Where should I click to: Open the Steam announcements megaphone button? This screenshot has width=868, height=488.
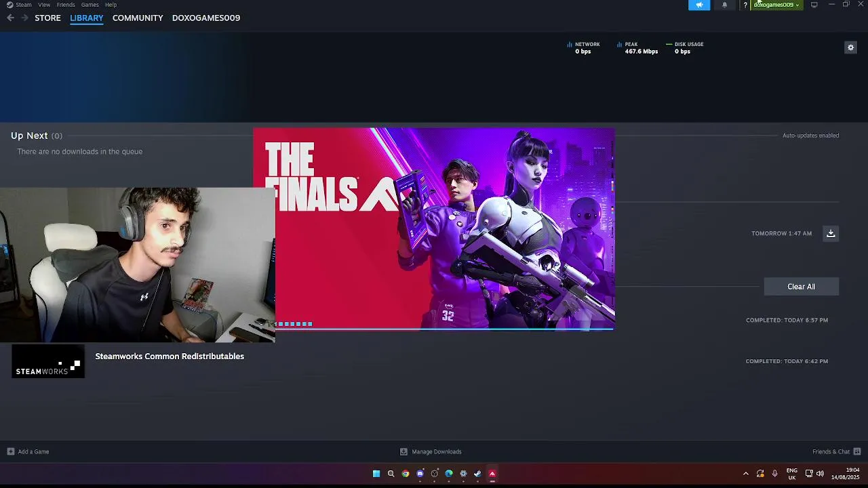click(x=699, y=5)
